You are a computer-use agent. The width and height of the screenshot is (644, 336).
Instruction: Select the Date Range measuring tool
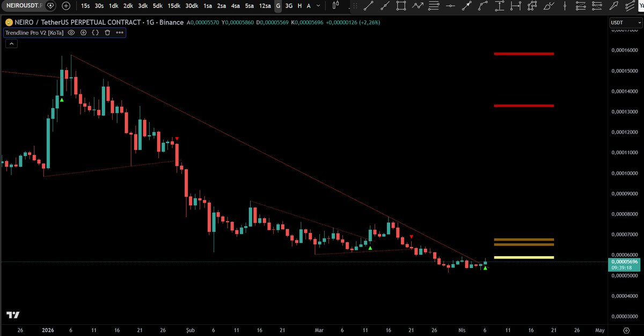coord(516,5)
